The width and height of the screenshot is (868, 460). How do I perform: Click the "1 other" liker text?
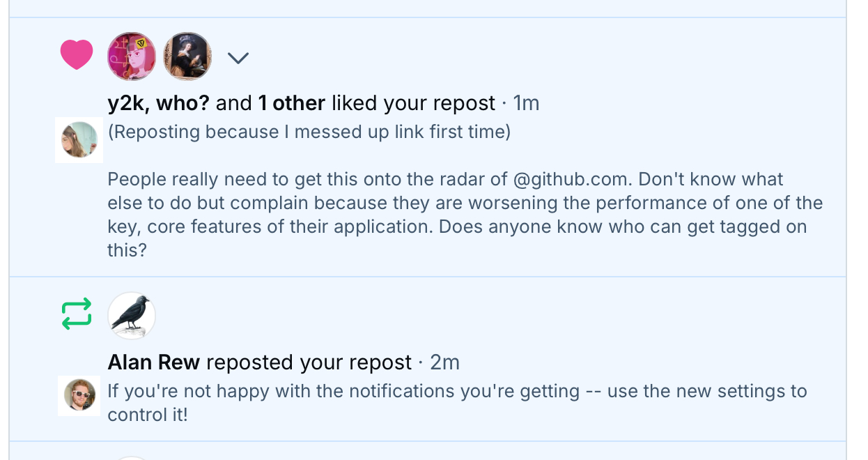[291, 103]
